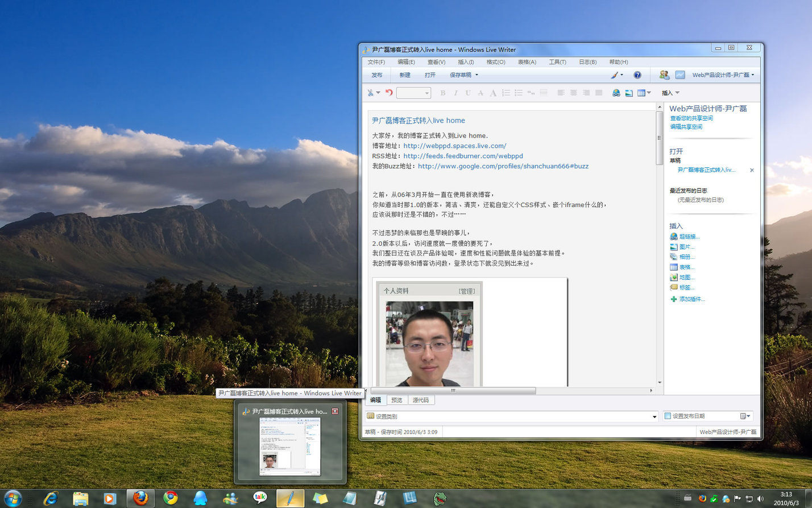Open the 日志(B) menu
812x508 pixels.
(x=587, y=62)
